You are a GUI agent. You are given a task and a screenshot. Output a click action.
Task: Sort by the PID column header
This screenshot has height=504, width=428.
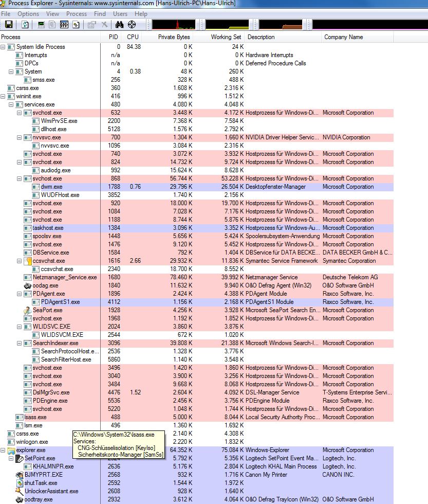112,37
